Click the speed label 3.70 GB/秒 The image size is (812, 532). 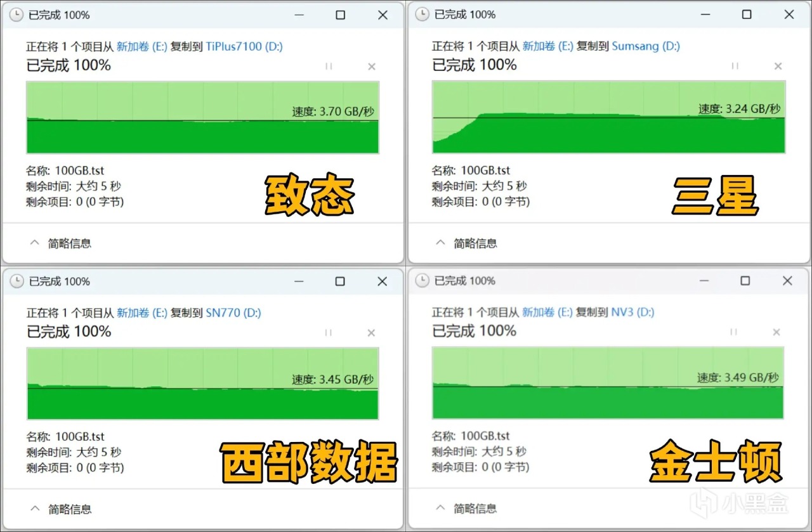pyautogui.click(x=333, y=112)
